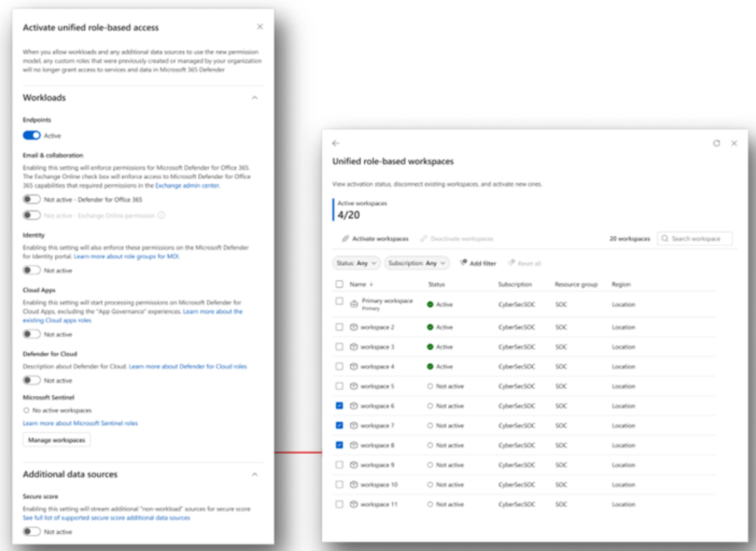Viewport: 756px width, 551px height.
Task: Click the workspace 7 name
Action: pos(377,426)
